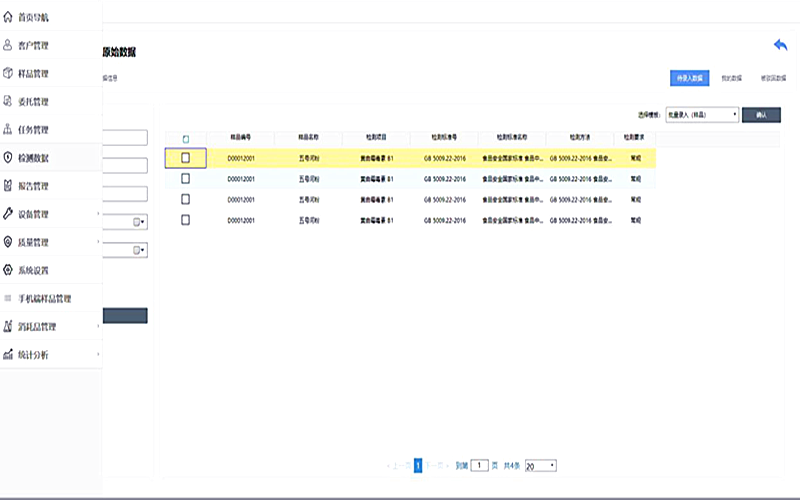800x500 pixels.
Task: Click the 客户管理 person icon
Action: point(9,45)
